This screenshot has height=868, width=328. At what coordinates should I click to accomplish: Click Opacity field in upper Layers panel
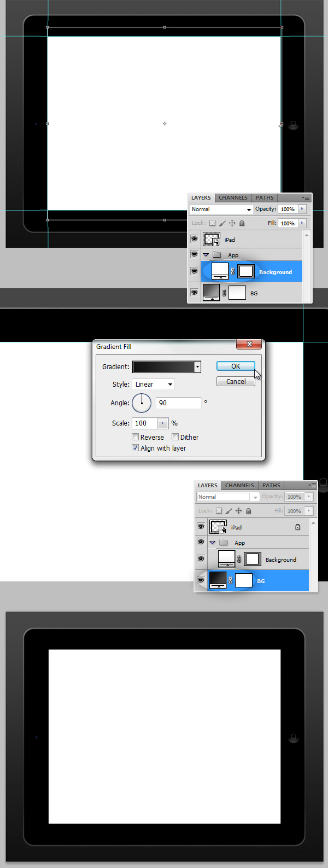coord(288,209)
